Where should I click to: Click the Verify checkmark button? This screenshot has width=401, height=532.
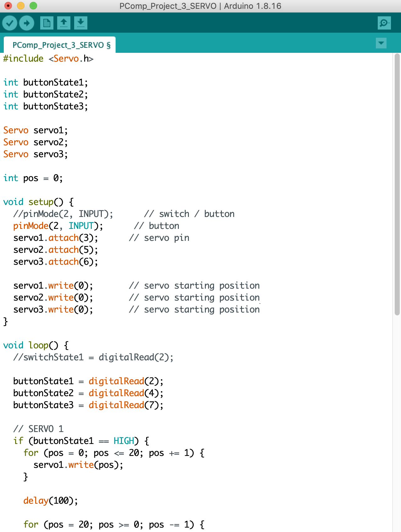(x=10, y=23)
